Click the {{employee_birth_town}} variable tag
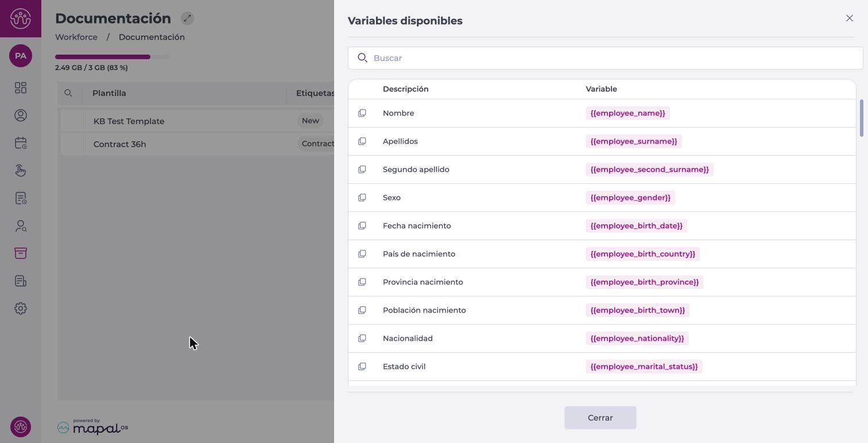 point(638,310)
